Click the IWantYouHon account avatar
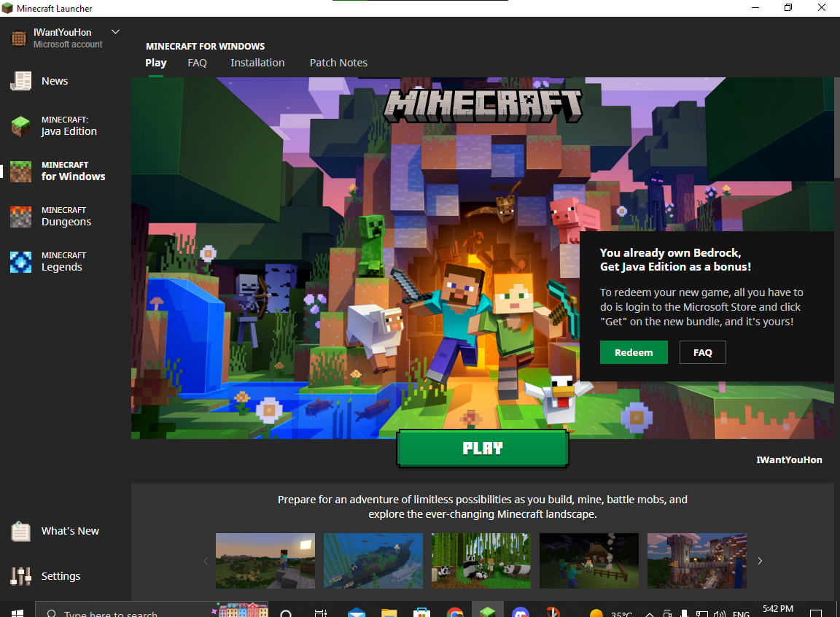 (19, 38)
